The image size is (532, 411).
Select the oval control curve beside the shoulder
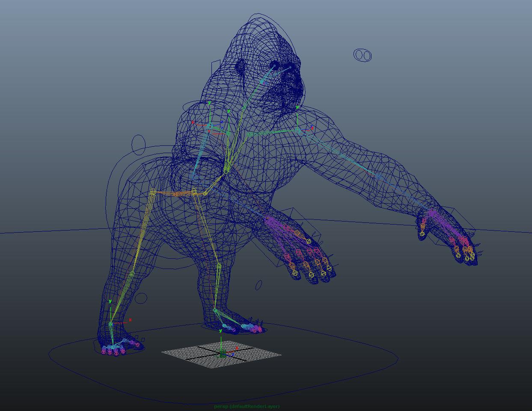[x=139, y=145]
